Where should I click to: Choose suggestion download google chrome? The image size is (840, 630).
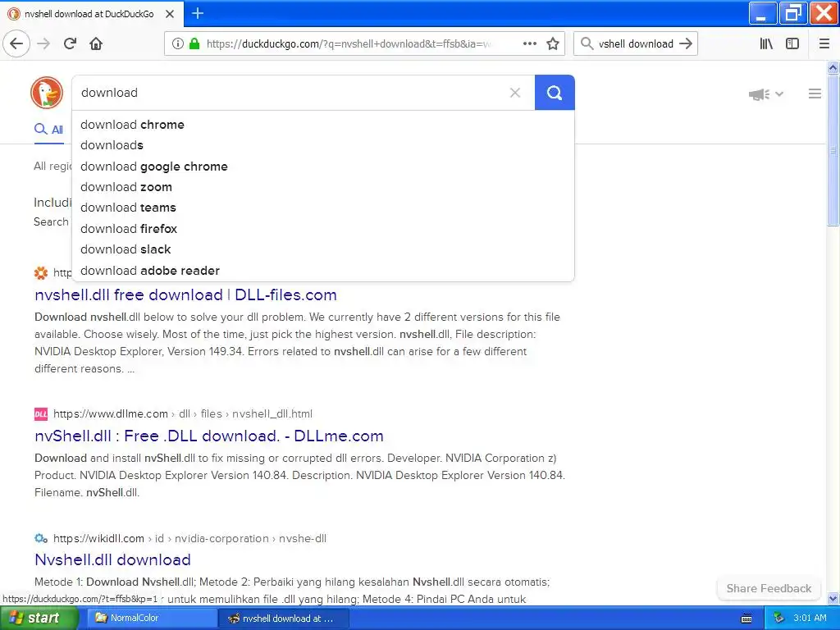pos(323,166)
